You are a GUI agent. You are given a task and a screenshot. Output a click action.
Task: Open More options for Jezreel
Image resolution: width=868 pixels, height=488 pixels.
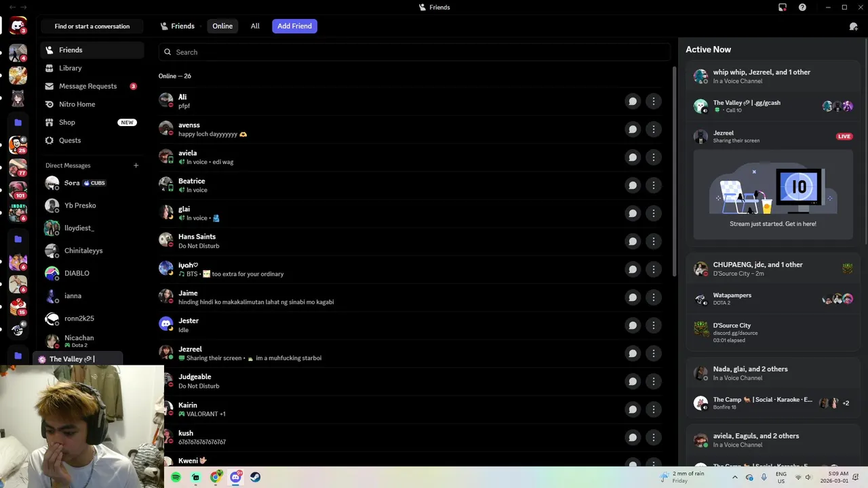(653, 353)
